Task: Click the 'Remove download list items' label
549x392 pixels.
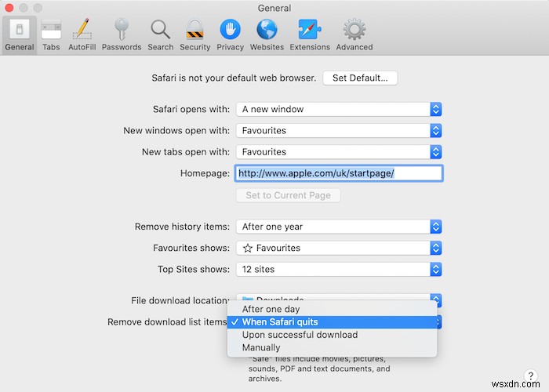Action: (167, 322)
